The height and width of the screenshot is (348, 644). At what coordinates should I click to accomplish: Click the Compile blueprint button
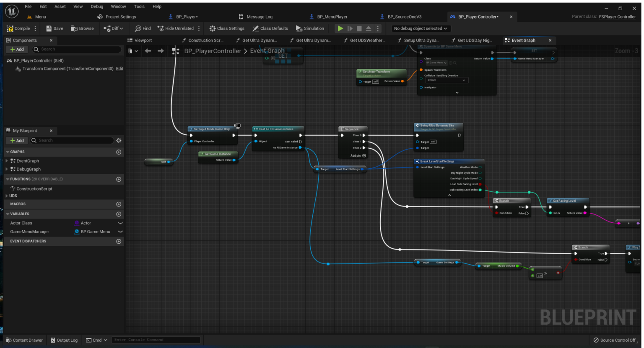click(x=18, y=28)
